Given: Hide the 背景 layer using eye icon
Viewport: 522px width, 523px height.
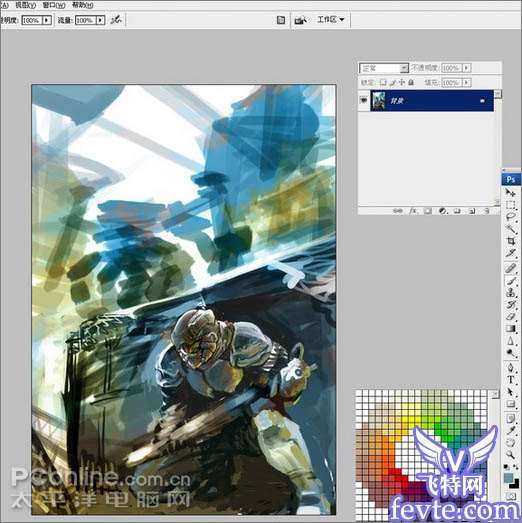Looking at the screenshot, I should (363, 100).
